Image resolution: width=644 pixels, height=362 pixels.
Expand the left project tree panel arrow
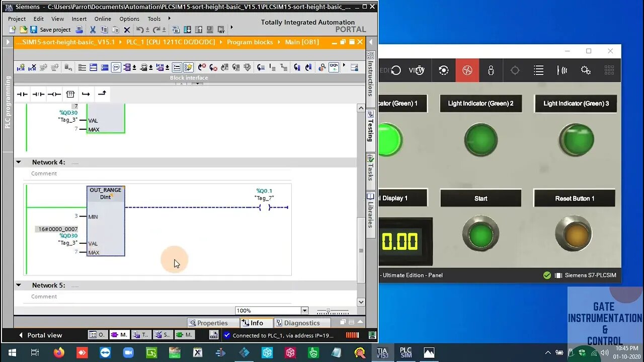[8, 42]
